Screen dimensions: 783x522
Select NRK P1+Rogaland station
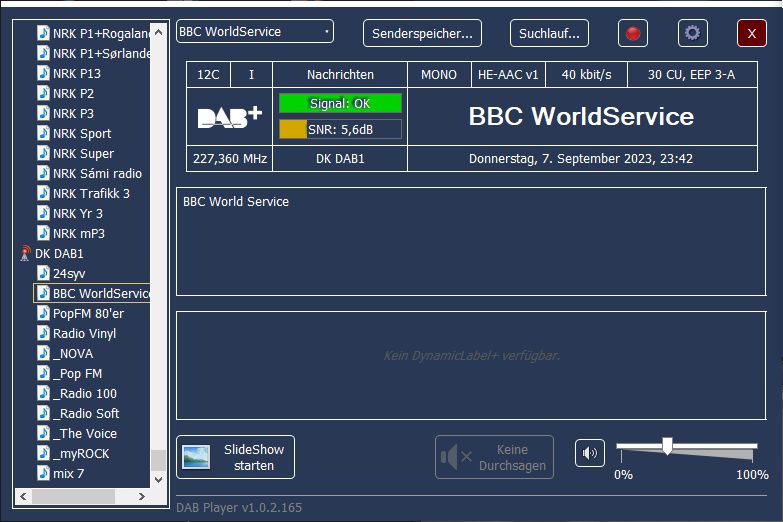101,33
